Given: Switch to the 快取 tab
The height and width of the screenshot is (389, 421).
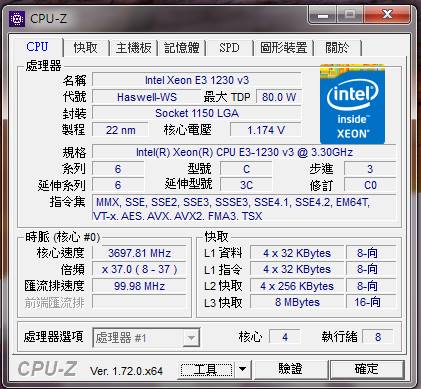Looking at the screenshot, I should coord(86,47).
